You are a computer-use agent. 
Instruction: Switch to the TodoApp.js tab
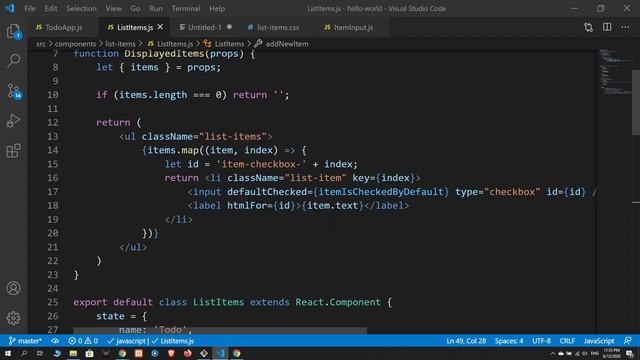tap(64, 27)
